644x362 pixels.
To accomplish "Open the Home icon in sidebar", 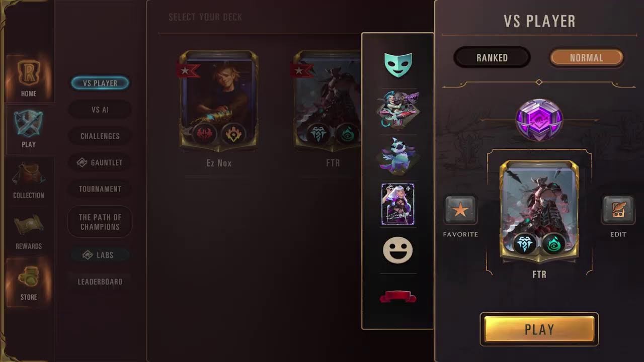I will click(x=29, y=73).
